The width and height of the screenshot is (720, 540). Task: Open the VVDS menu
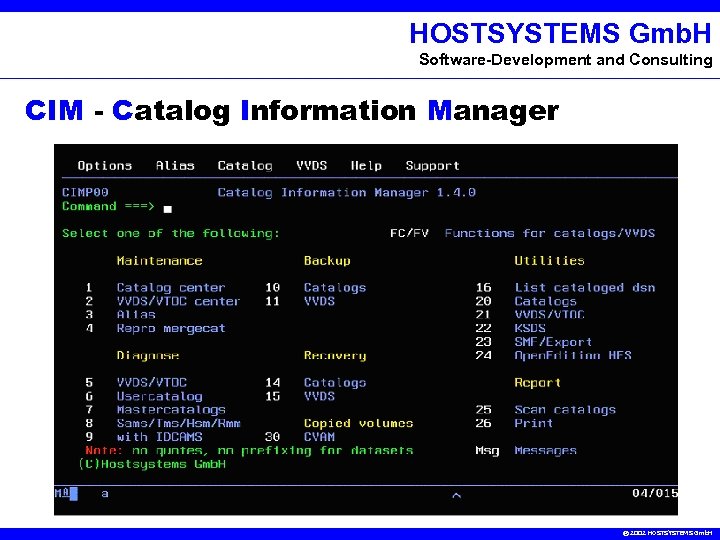pos(311,166)
